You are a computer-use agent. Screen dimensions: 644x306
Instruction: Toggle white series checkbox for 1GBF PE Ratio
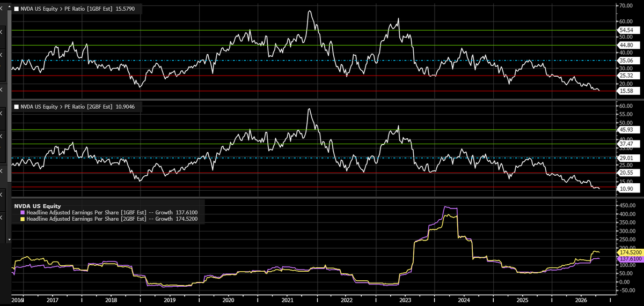(x=17, y=9)
